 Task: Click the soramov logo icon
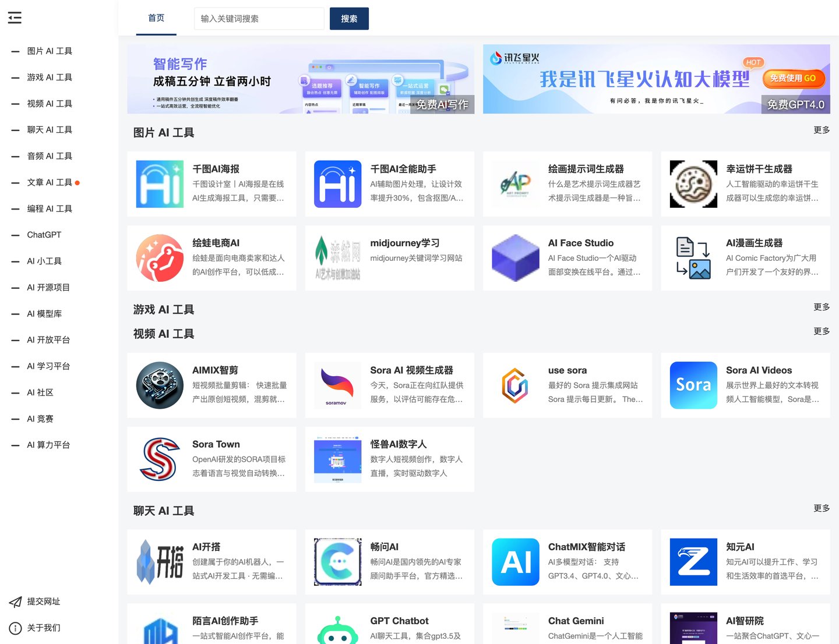tap(337, 385)
